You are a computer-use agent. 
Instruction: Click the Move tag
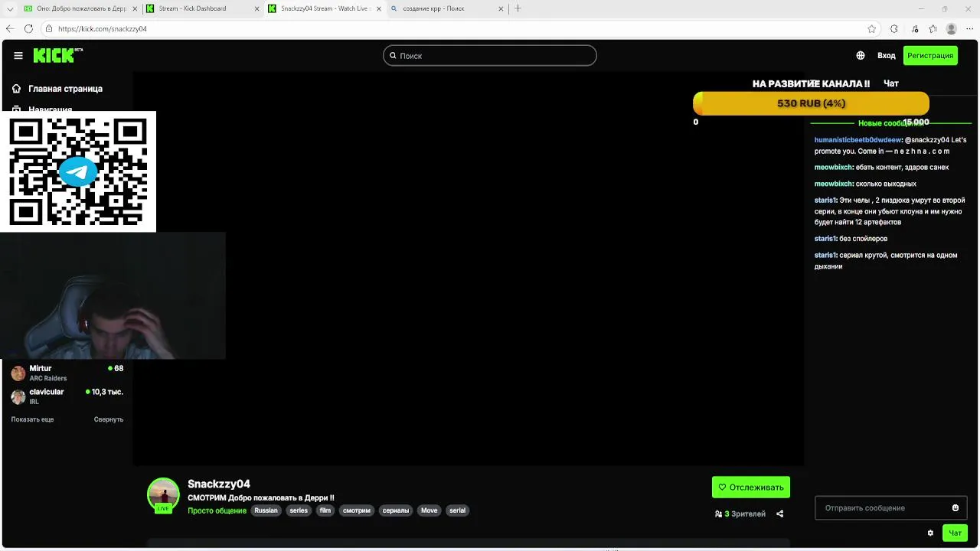tap(430, 510)
